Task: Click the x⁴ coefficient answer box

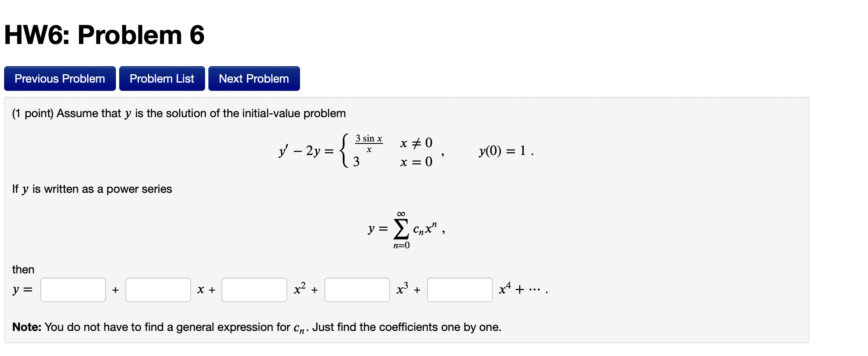Action: pos(459,290)
